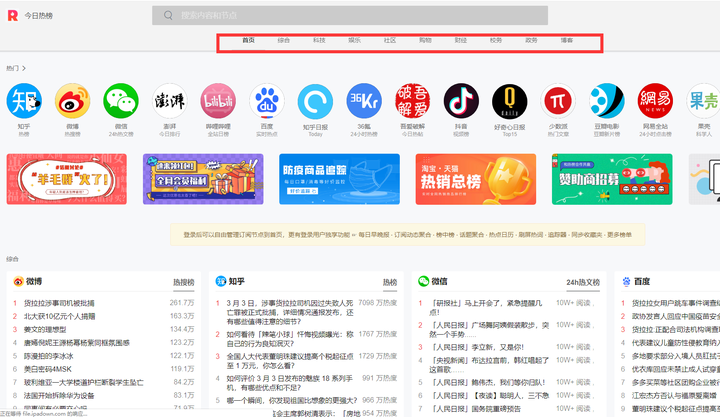Viewport: 720px width, 417px height.
Task: Open the 抖音 TikTok icon
Action: point(461,101)
